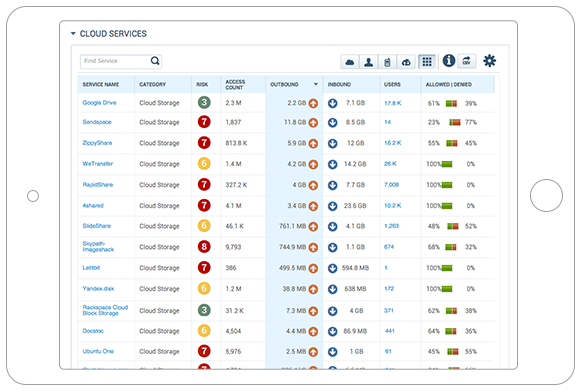Open RapidShare service link
The image size is (581, 392).
[97, 185]
